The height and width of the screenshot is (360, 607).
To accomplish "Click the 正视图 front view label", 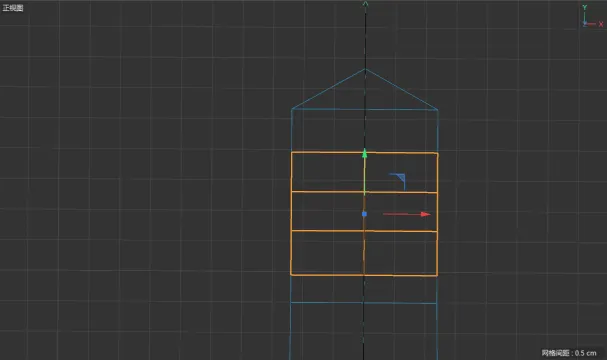I will click(x=13, y=8).
